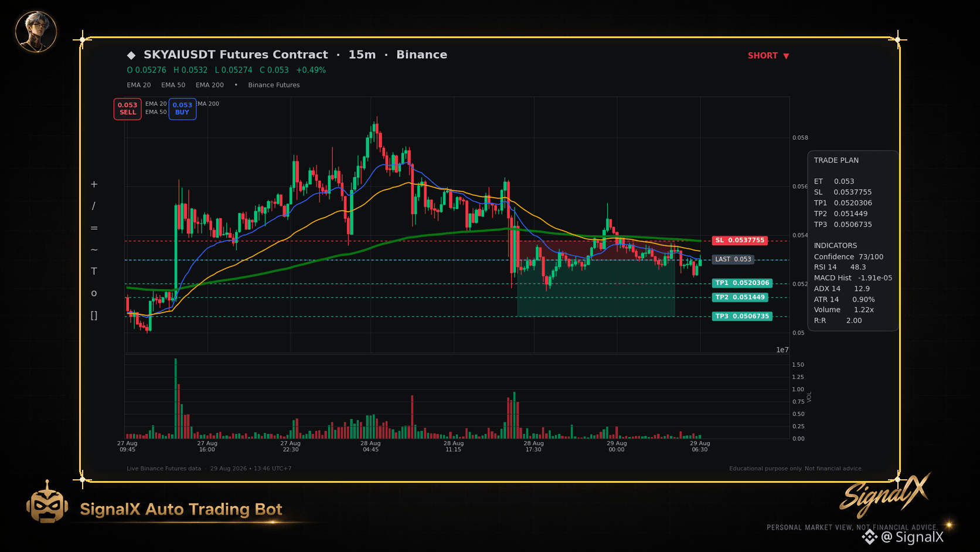
Task: Click the INDICATORS heading in side panel
Action: pyautogui.click(x=835, y=246)
